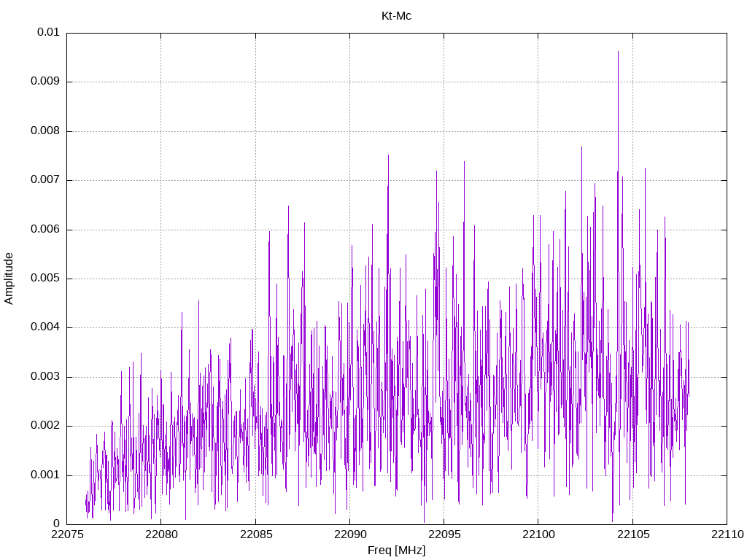This screenshot has height=560, width=747.
Task: Click the y-axis tick label 0.009
Action: coord(44,82)
